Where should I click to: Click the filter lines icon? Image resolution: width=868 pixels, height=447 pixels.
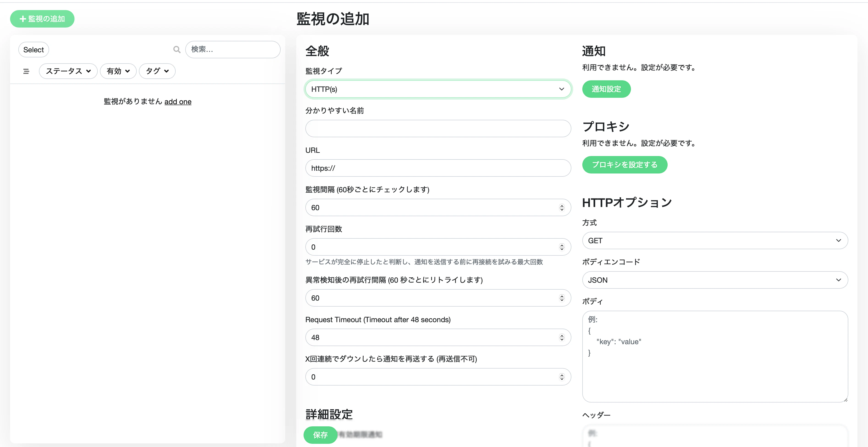(26, 71)
